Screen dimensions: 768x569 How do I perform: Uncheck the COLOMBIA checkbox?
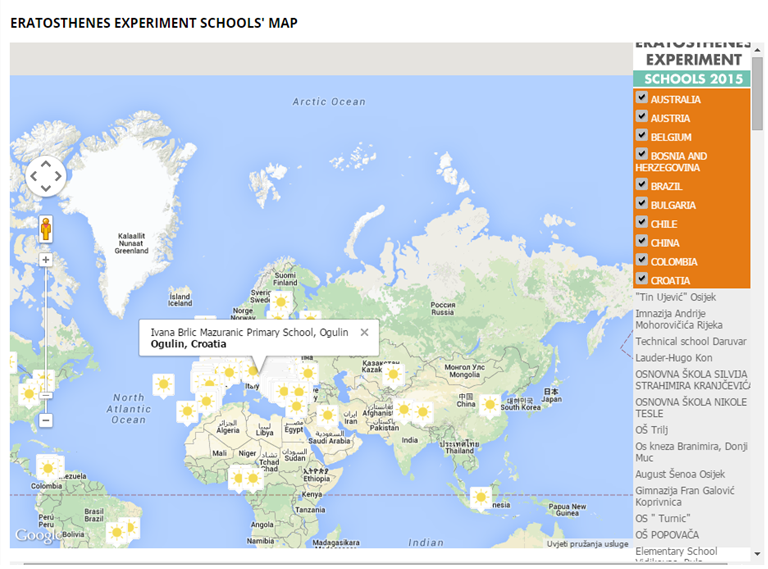click(642, 260)
